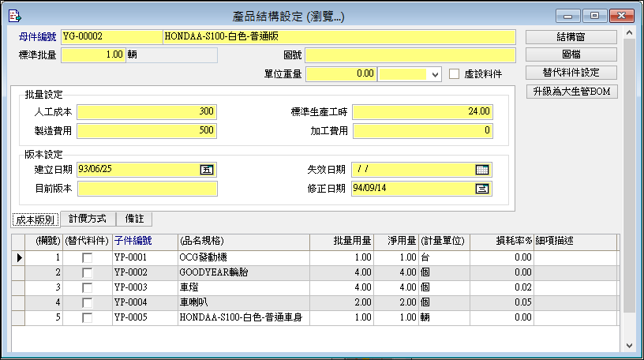Switch to the 計價方式 tab
Viewport: 644px width, 360px height.
coord(90,219)
